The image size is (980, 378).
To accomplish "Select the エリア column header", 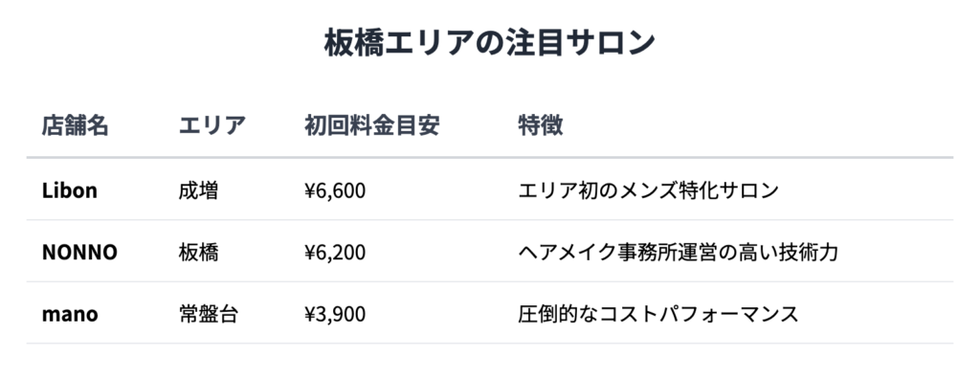I will click(212, 126).
